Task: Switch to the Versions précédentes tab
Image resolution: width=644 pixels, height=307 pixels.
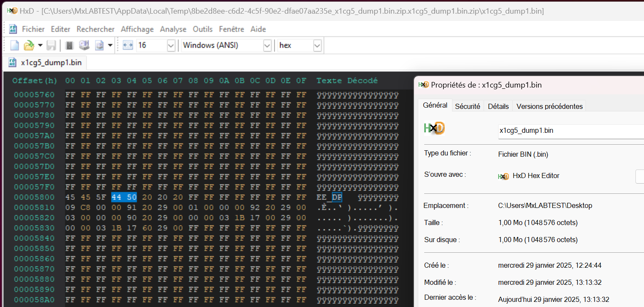Action: tap(549, 106)
